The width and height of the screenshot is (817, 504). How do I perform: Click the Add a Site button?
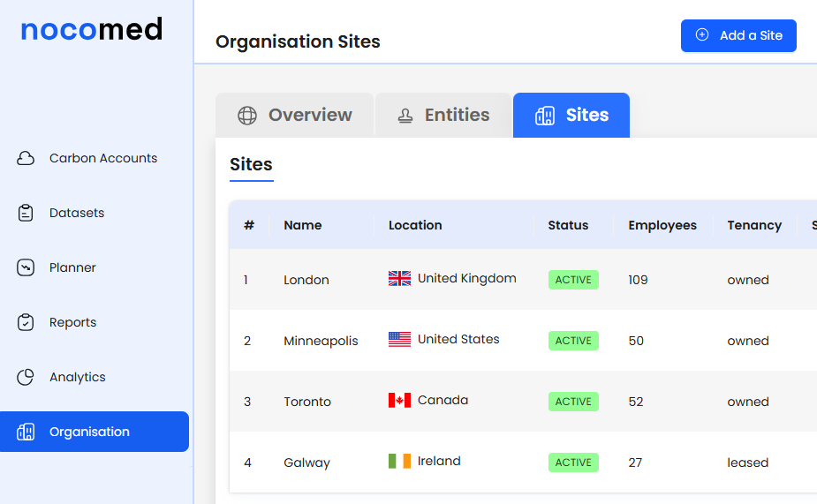coord(738,35)
